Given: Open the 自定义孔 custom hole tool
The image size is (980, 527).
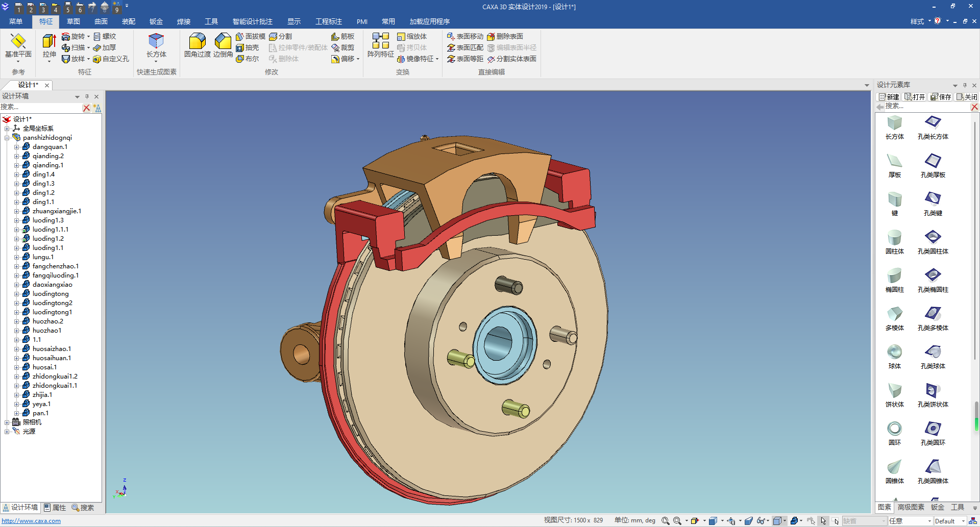Looking at the screenshot, I should (111, 59).
